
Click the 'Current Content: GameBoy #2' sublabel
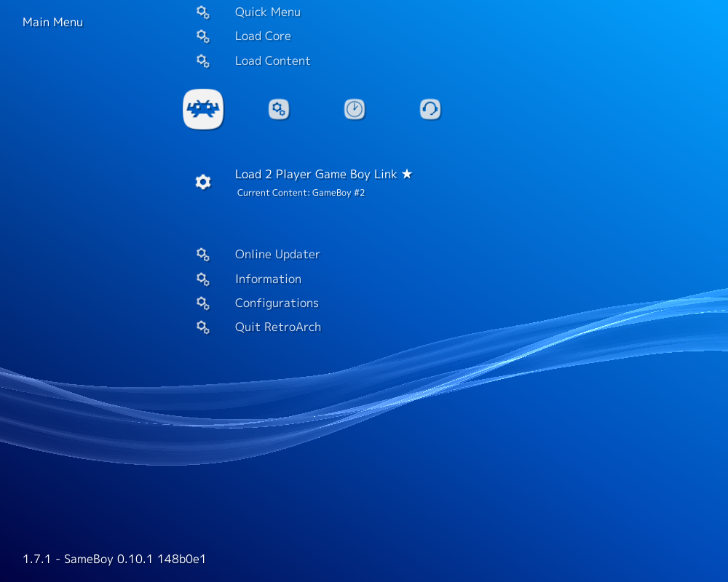coord(301,193)
